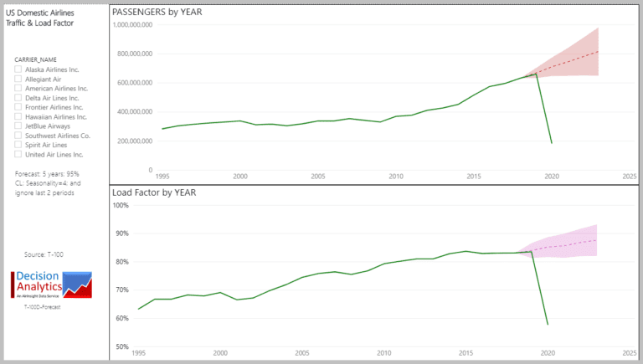The image size is (643, 364).
Task: Click the PASSENGERS by YEAR chart title
Action: (157, 12)
